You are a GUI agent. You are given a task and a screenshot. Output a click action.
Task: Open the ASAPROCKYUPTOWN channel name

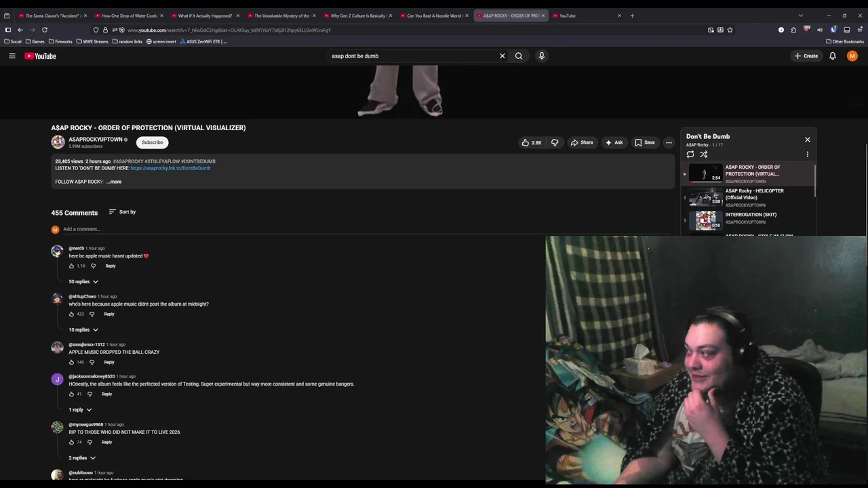tap(96, 140)
